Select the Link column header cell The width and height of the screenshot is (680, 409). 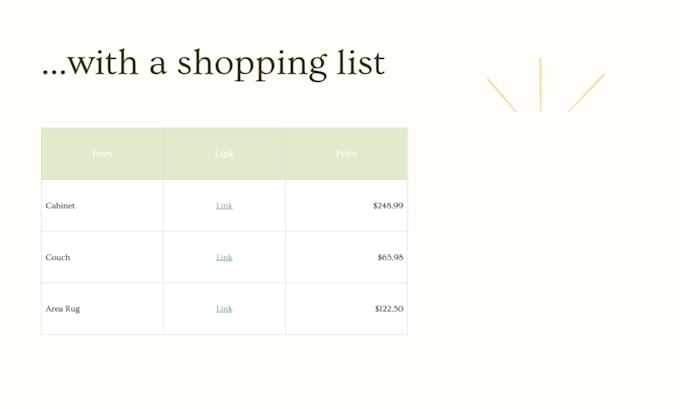(224, 154)
